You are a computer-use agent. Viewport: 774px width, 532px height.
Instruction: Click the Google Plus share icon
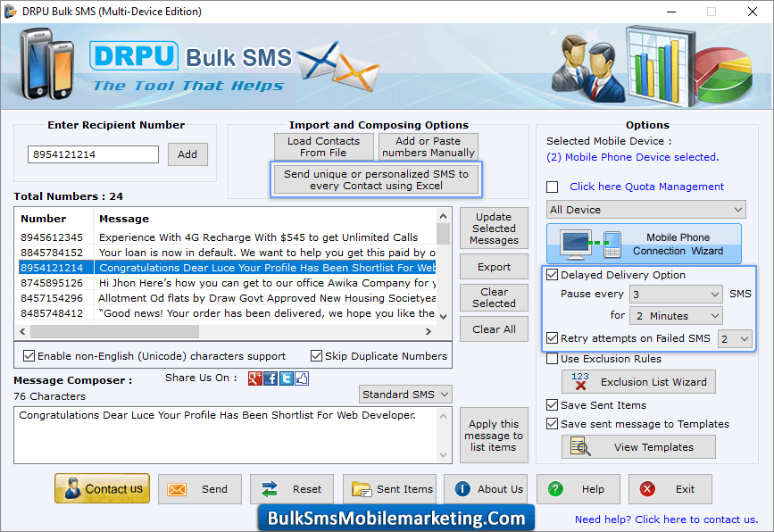point(254,378)
